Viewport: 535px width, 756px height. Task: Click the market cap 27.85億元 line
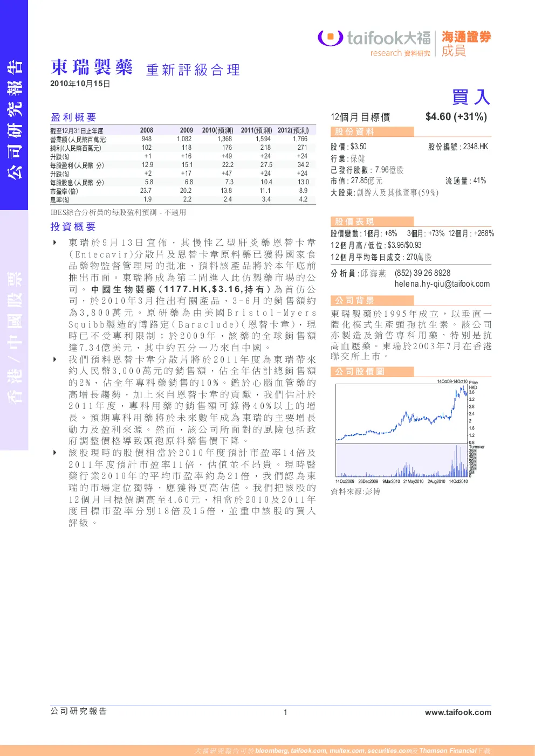[356, 181]
